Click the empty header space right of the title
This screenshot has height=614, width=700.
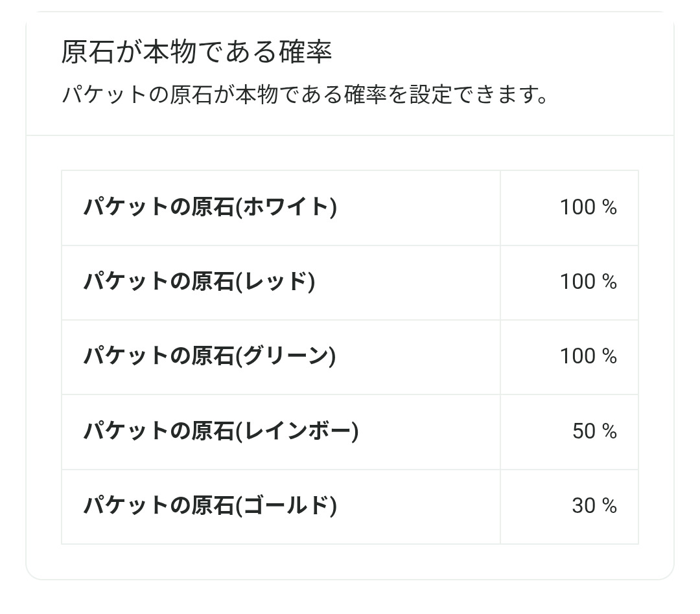click(x=506, y=52)
